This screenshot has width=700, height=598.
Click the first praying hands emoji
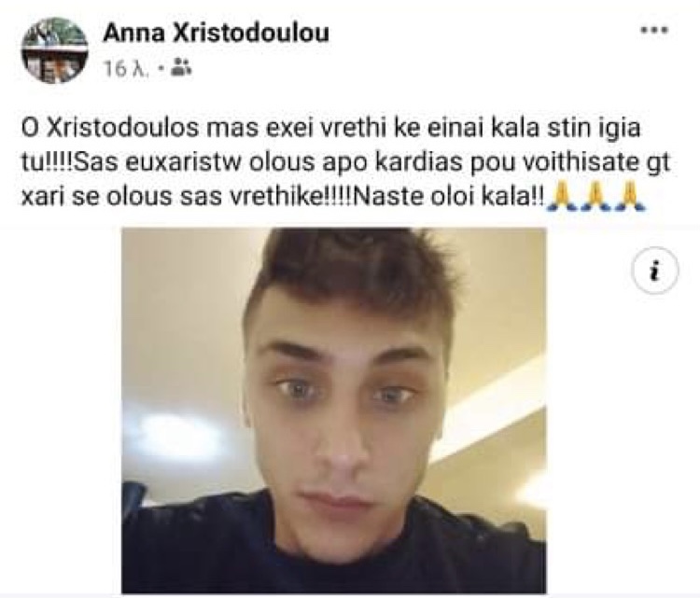pyautogui.click(x=563, y=196)
